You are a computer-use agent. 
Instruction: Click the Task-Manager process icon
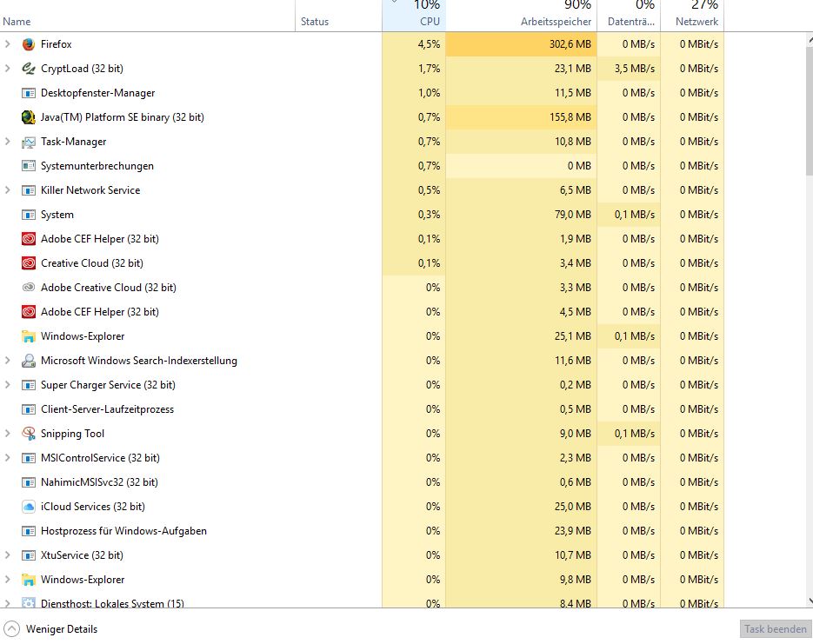tap(29, 142)
